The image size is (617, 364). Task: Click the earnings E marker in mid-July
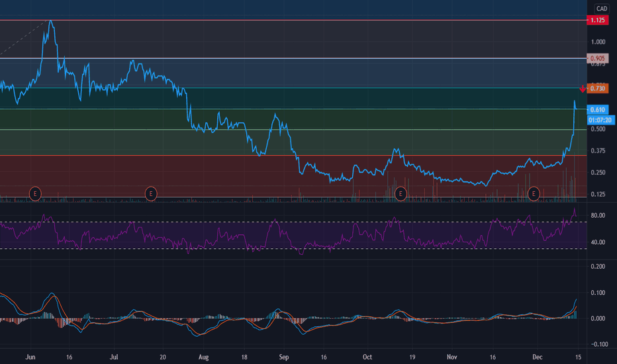click(x=151, y=194)
